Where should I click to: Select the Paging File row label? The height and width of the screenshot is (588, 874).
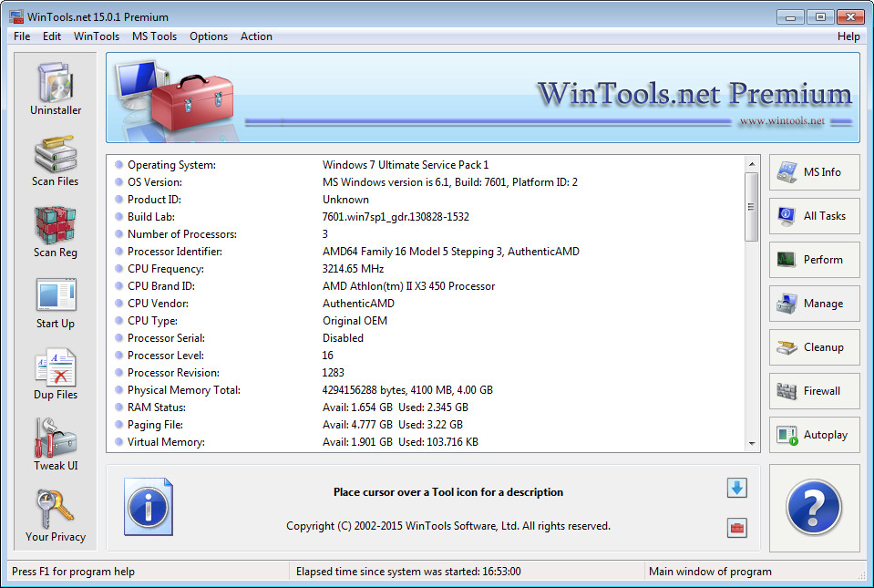coord(155,424)
